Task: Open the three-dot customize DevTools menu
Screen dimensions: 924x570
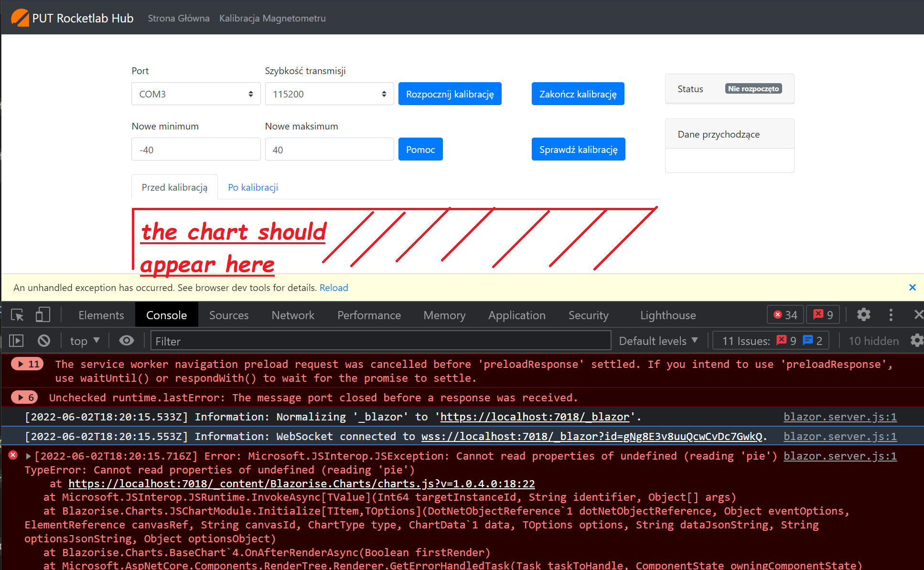Action: pyautogui.click(x=891, y=315)
